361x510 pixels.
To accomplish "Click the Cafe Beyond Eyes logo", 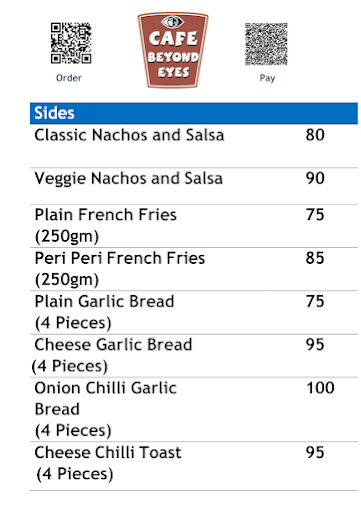I will [173, 50].
